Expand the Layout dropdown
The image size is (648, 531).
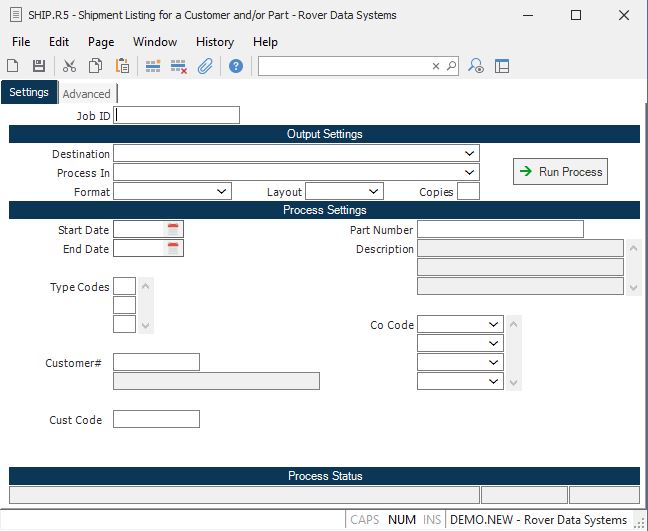pyautogui.click(x=374, y=191)
